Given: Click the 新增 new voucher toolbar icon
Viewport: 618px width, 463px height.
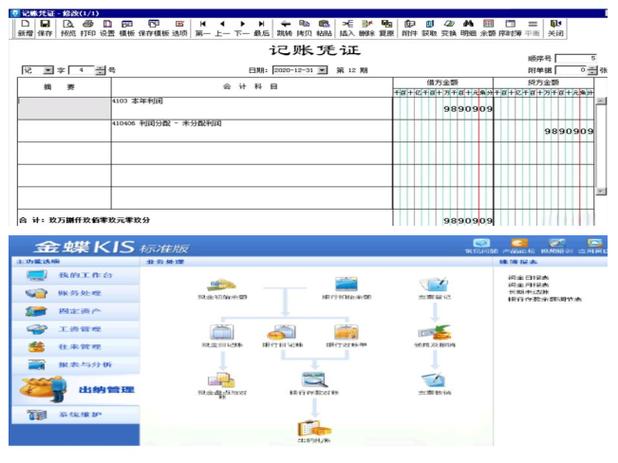Looking at the screenshot, I should pos(26,28).
